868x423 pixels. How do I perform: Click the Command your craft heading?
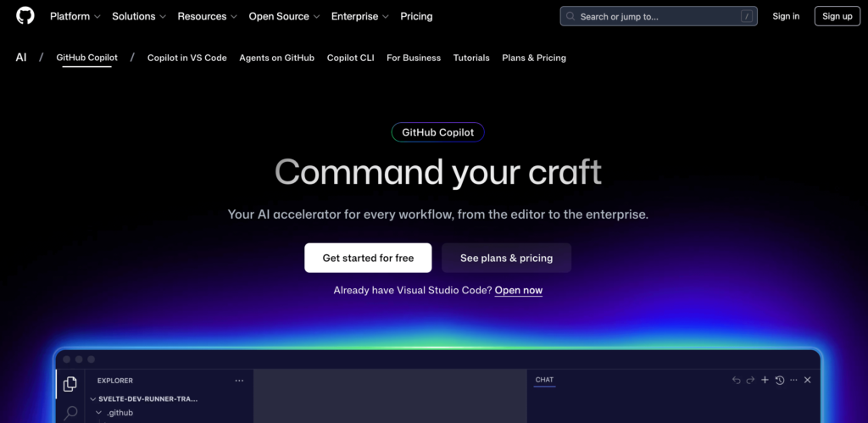tap(438, 172)
